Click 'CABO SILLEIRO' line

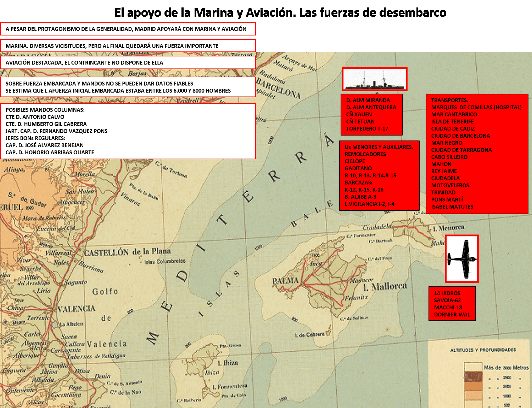(x=449, y=157)
